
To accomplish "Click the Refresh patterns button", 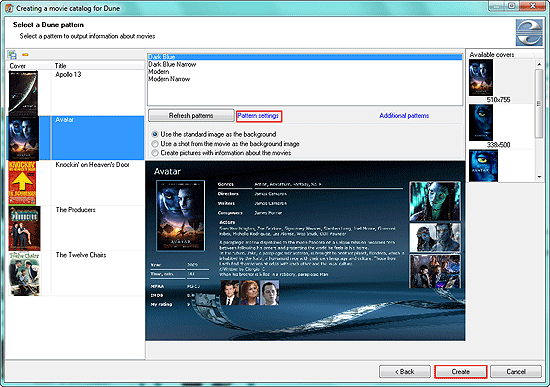I will (191, 115).
